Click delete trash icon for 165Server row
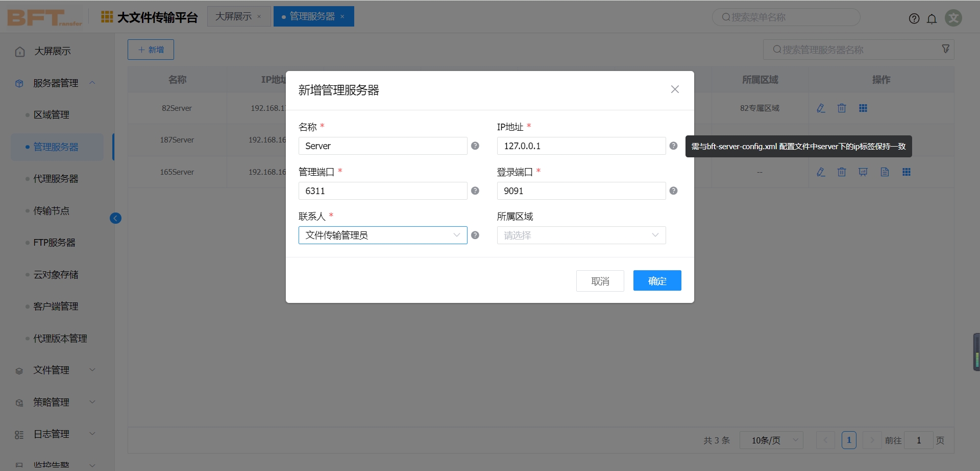This screenshot has width=980, height=471. [842, 172]
